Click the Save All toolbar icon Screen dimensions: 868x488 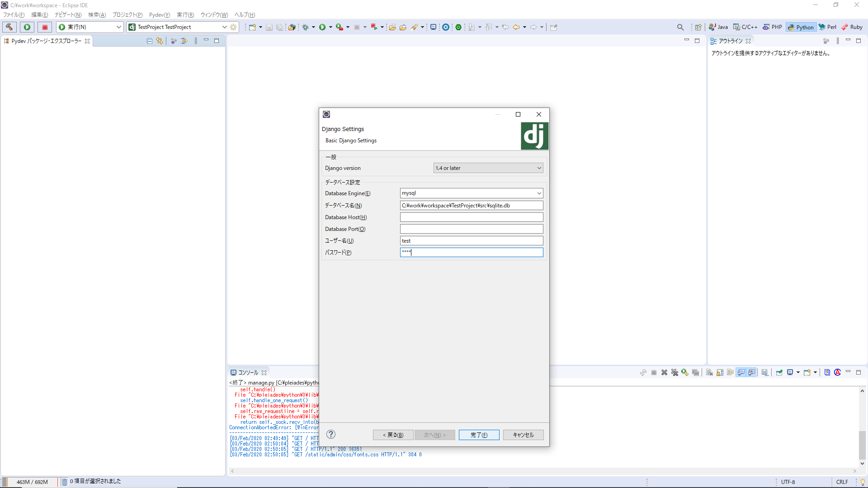pos(280,27)
